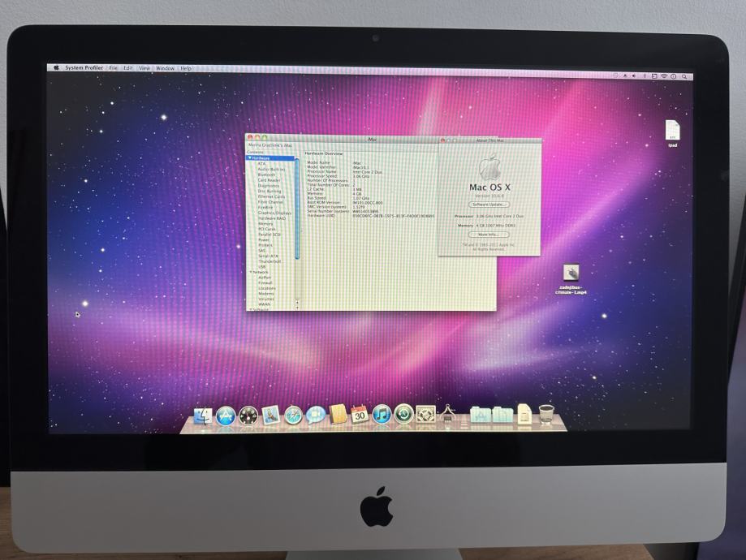
Task: Select PCI Cards in the Hardware list
Action: (267, 230)
